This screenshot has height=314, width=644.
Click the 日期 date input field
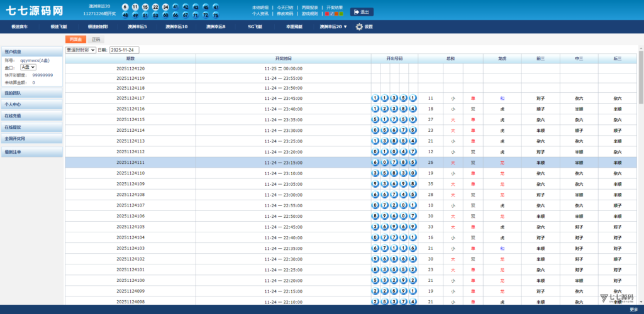125,50
